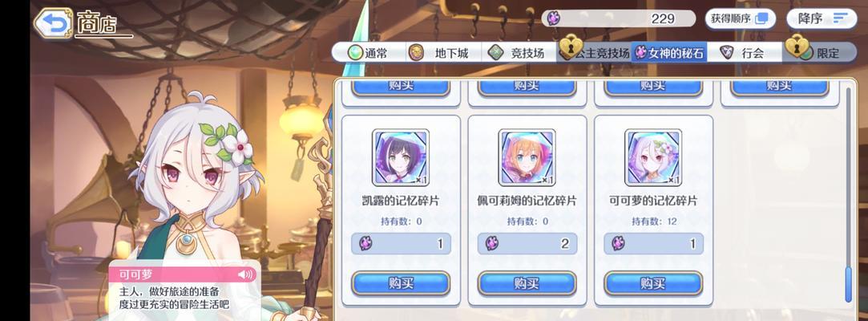Select 可可萝's memory shard icon
Viewport: 868px width, 321px height.
[653, 157]
